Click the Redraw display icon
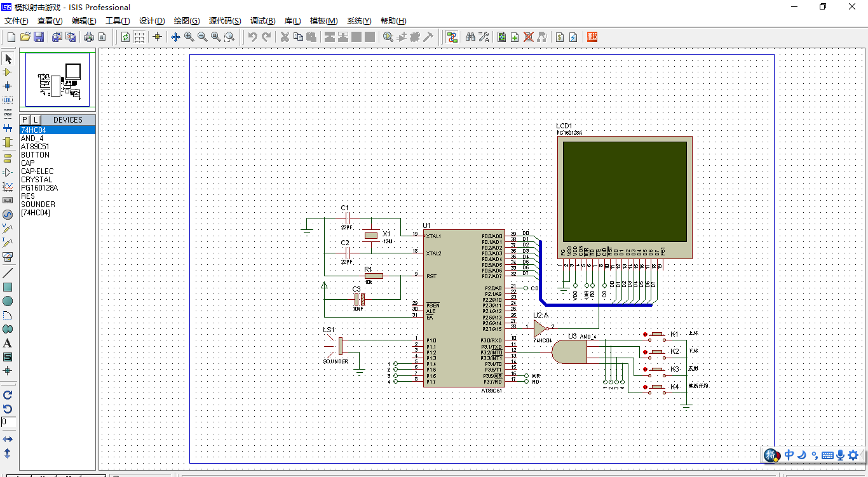The height and width of the screenshot is (477, 868). [x=125, y=37]
